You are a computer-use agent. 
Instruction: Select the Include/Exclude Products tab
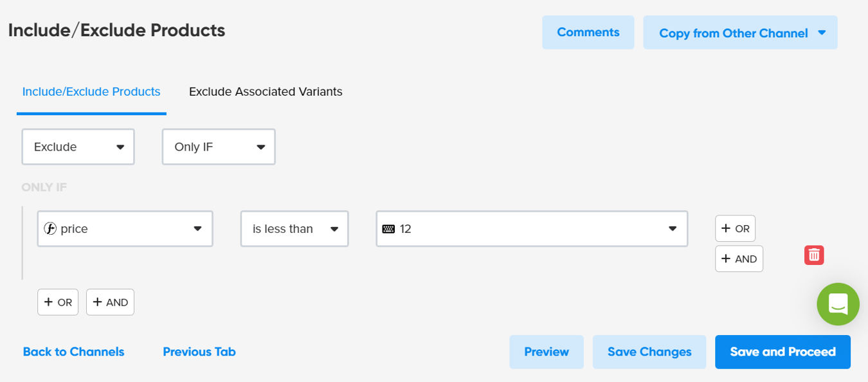tap(91, 91)
